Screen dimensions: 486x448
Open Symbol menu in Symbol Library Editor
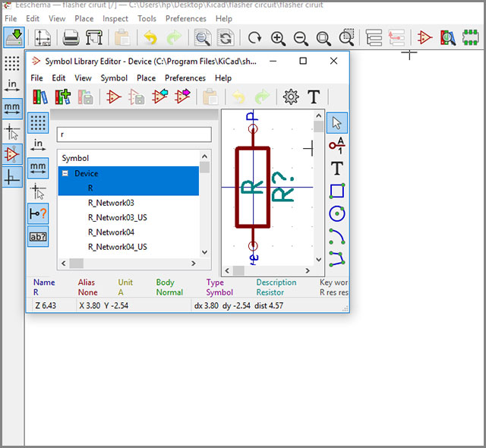[x=114, y=77]
